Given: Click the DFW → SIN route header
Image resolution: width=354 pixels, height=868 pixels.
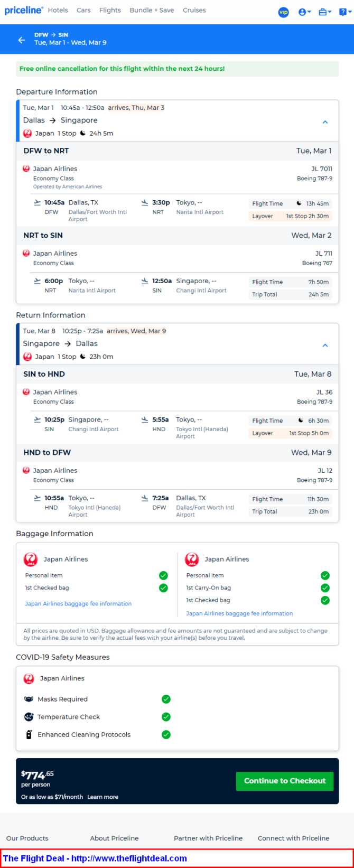Looking at the screenshot, I should [x=51, y=35].
